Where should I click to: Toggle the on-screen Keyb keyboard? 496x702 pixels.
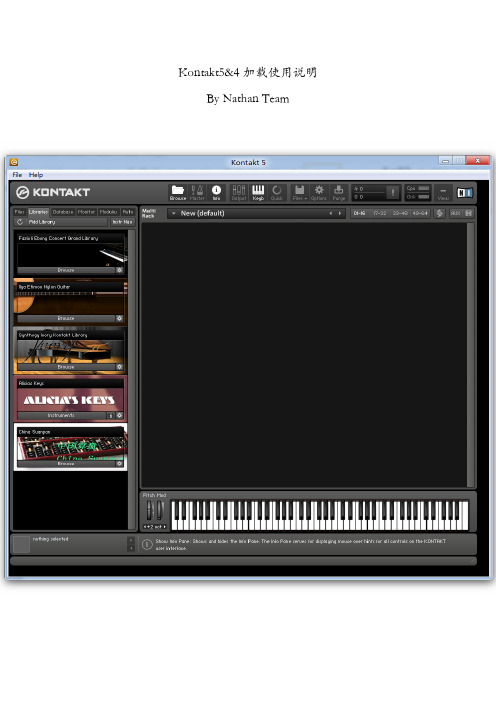(258, 193)
